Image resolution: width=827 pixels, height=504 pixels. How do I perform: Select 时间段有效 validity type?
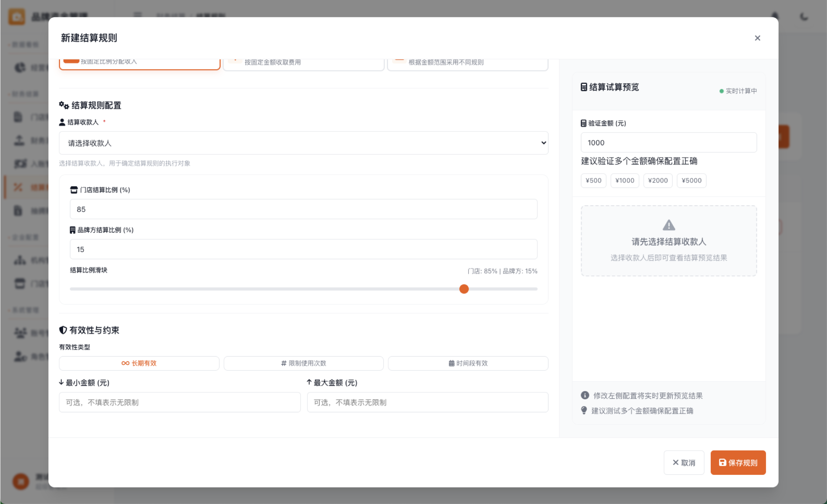click(x=468, y=363)
